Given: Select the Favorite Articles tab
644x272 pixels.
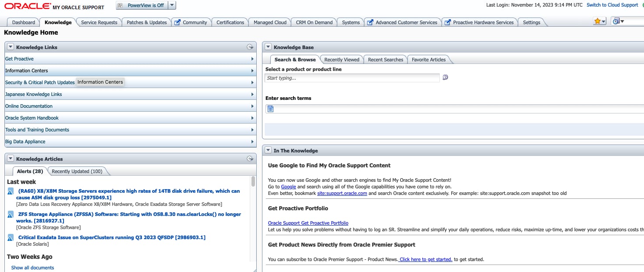Looking at the screenshot, I should (428, 60).
